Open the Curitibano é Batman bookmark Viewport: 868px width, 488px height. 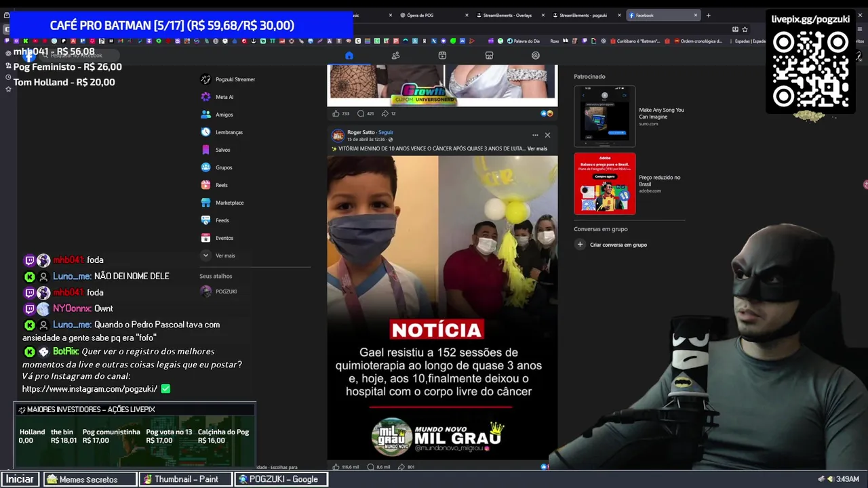(634, 41)
